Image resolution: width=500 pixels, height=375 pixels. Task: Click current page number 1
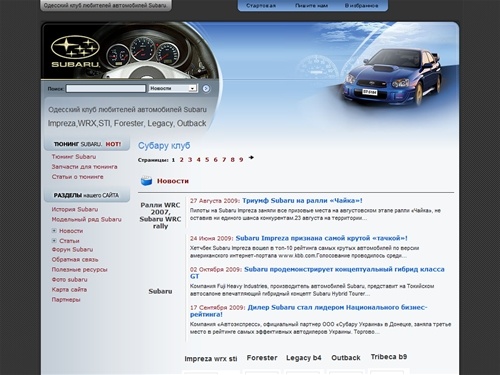[x=173, y=160]
